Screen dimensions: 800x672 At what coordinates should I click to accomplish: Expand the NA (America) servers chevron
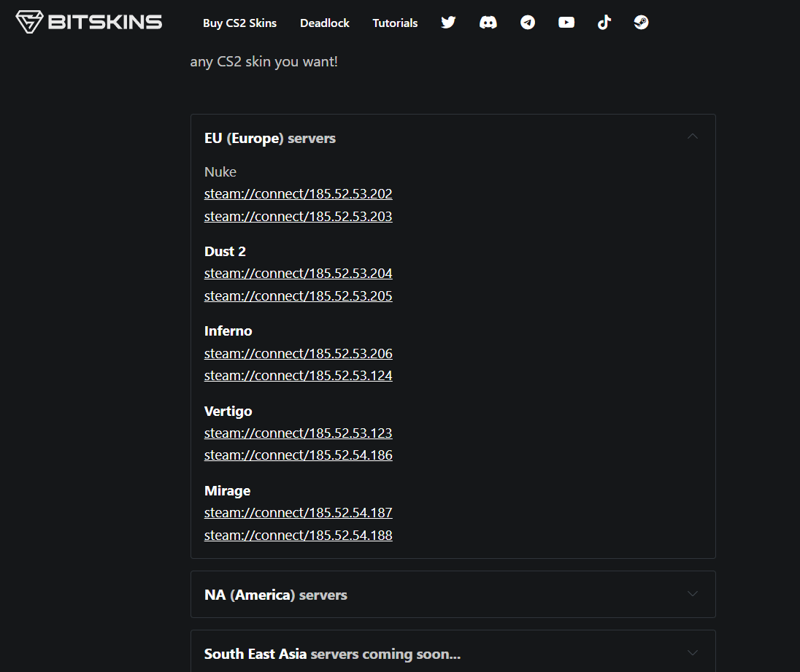(693, 593)
